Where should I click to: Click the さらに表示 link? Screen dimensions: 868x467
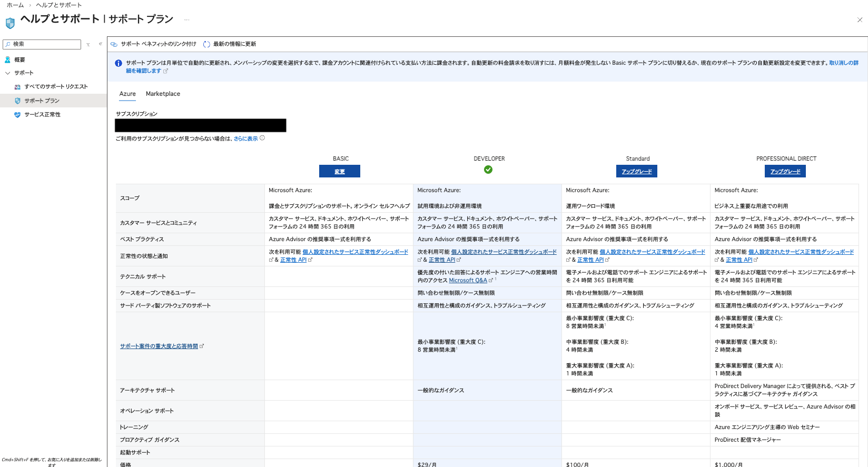[246, 138]
